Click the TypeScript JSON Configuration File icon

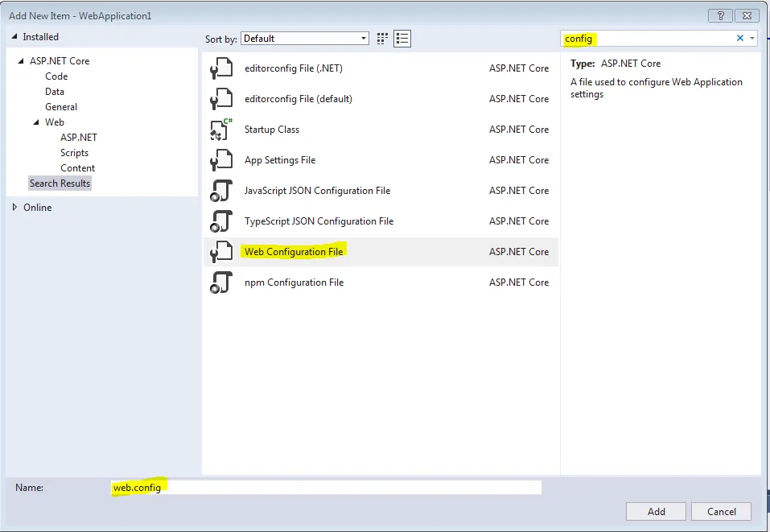pos(221,221)
